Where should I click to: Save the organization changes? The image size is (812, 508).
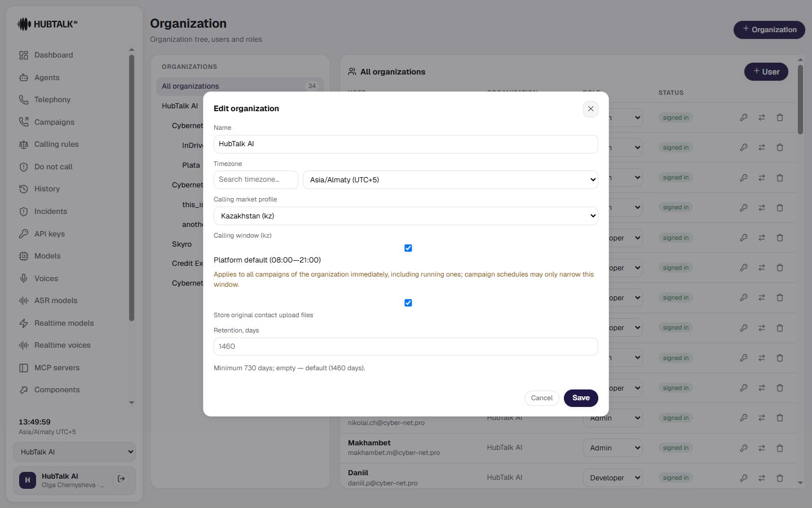[x=581, y=398]
